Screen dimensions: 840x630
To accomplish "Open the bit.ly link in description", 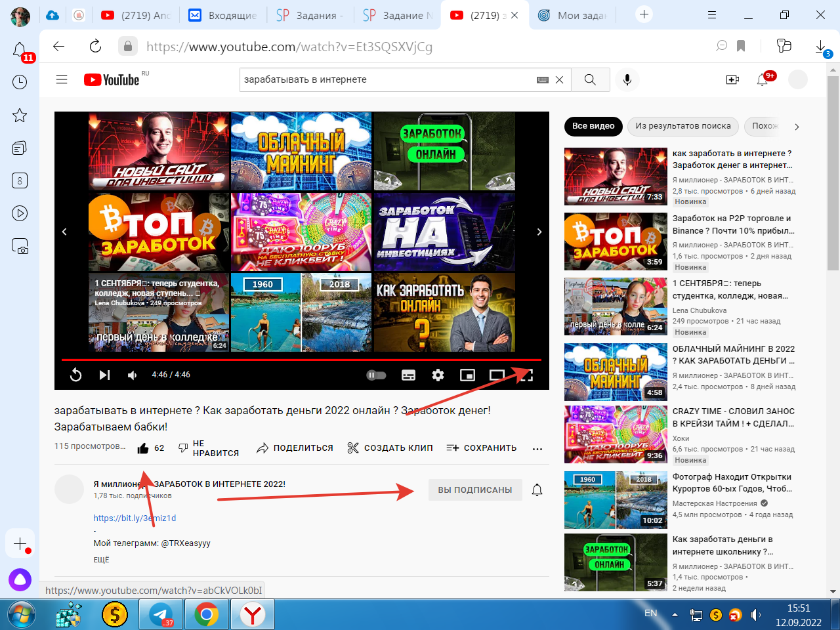I will [135, 518].
